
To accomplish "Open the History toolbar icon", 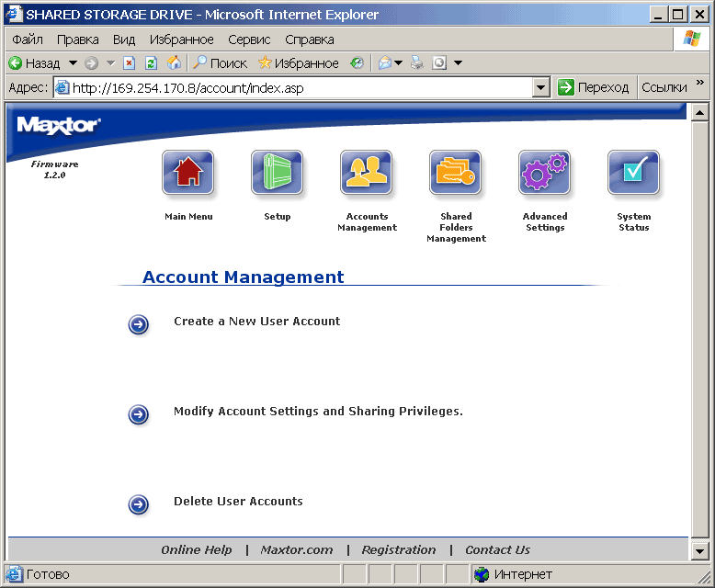I will point(357,62).
